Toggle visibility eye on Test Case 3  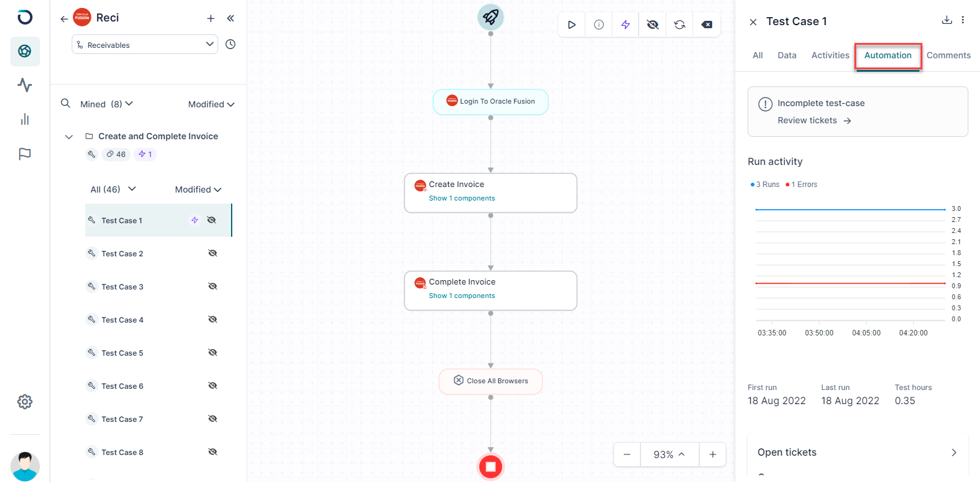(213, 286)
